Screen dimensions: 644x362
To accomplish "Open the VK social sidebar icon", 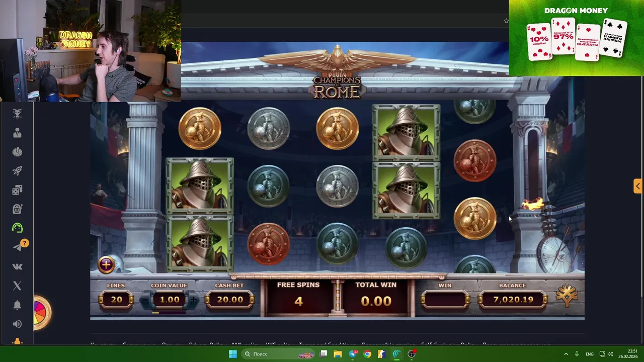I will pos(17,266).
